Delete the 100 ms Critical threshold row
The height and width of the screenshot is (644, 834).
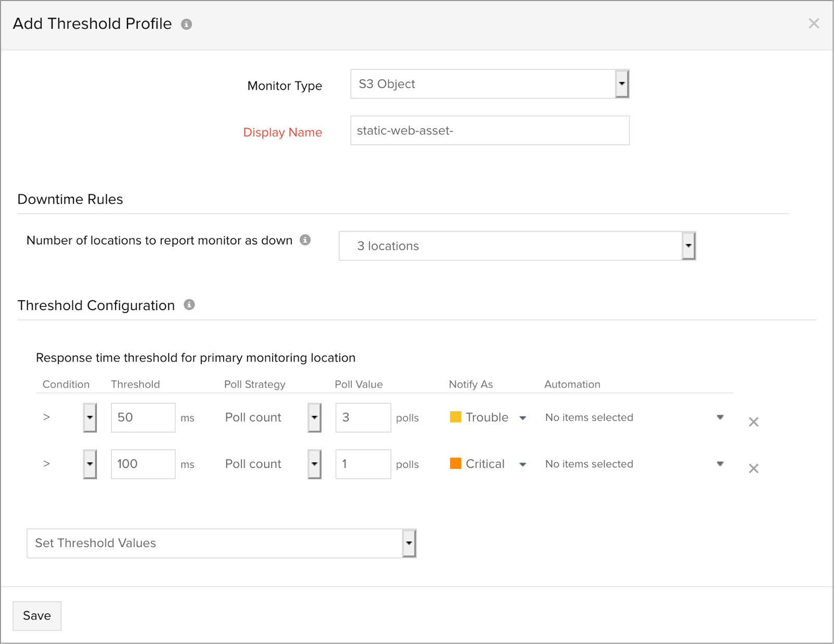(x=753, y=468)
